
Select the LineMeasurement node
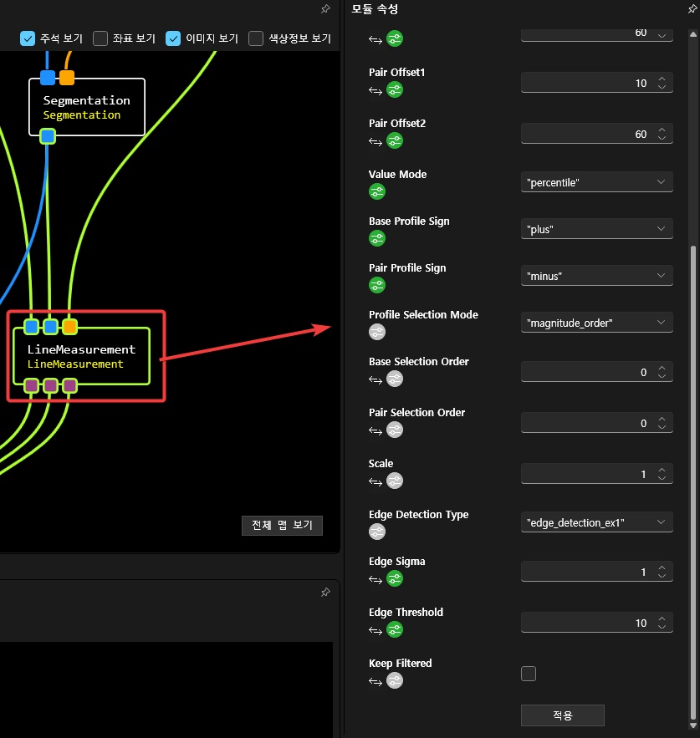[x=81, y=356]
